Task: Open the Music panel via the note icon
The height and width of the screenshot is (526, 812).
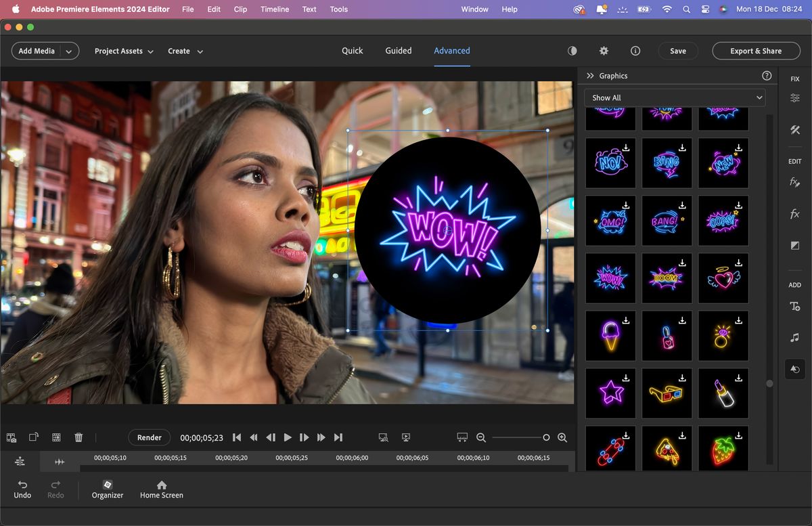Action: (x=794, y=336)
